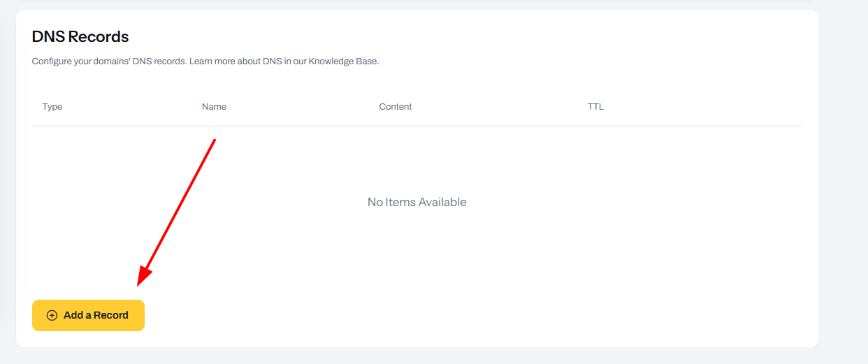The height and width of the screenshot is (364, 868).
Task: Click the Content column header
Action: tap(396, 107)
